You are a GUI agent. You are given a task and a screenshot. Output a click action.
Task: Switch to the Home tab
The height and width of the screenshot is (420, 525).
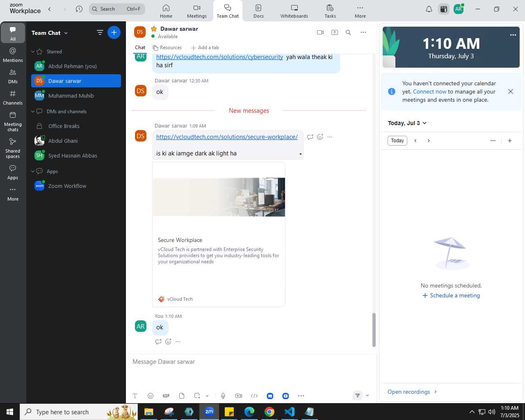tap(166, 11)
